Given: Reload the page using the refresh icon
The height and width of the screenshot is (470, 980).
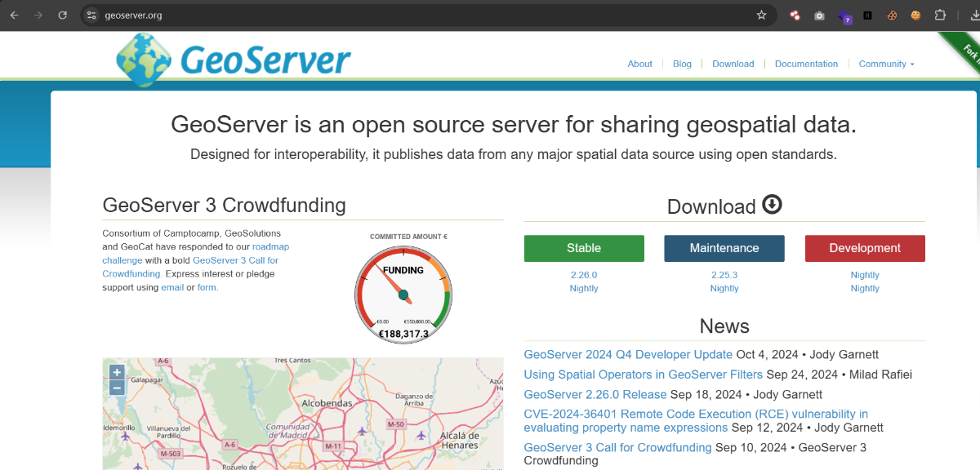Looking at the screenshot, I should tap(63, 15).
